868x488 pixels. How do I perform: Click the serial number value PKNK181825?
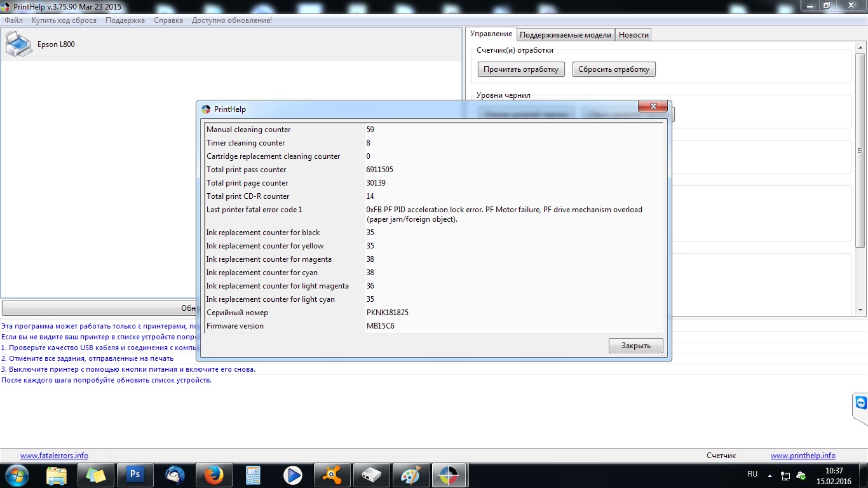(x=388, y=313)
